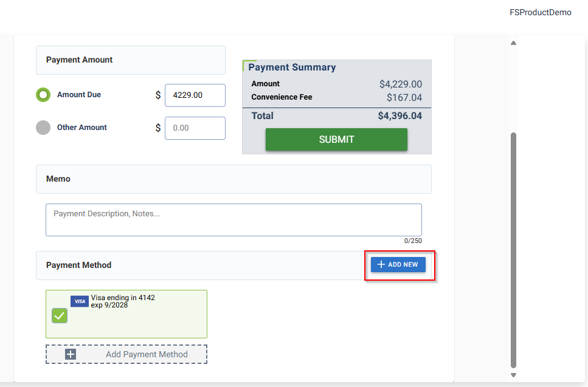Screen dimensions: 588x387
Task: Click the scrollbar down arrow
Action: click(513, 375)
